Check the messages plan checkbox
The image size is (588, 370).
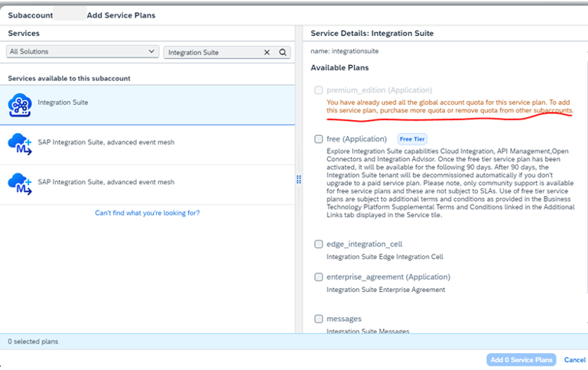pos(318,319)
